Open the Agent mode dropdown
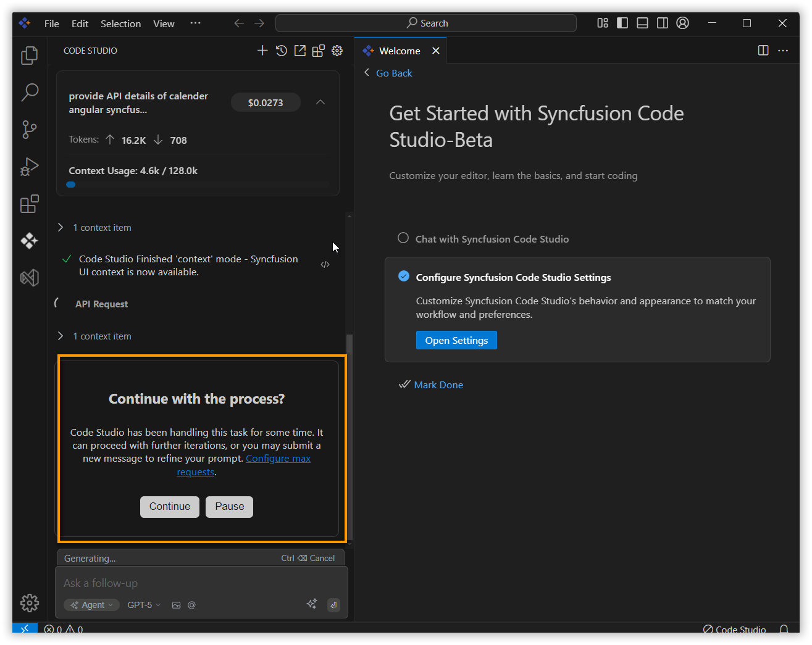Image resolution: width=812 pixels, height=645 pixels. click(x=91, y=605)
